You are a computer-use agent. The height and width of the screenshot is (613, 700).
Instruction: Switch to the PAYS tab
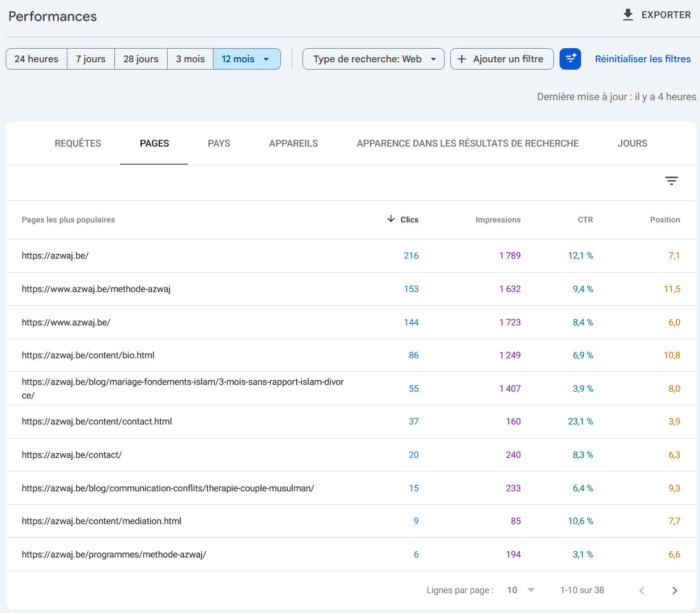point(219,143)
